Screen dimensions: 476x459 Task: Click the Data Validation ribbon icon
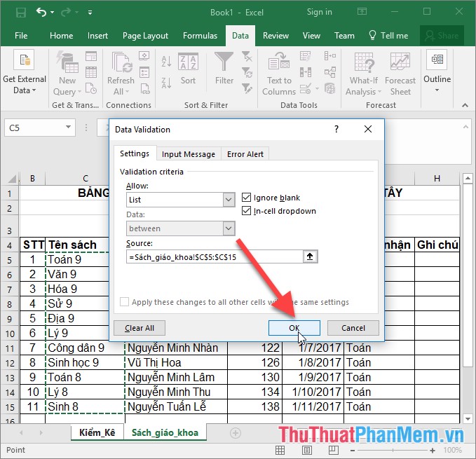coord(305,88)
